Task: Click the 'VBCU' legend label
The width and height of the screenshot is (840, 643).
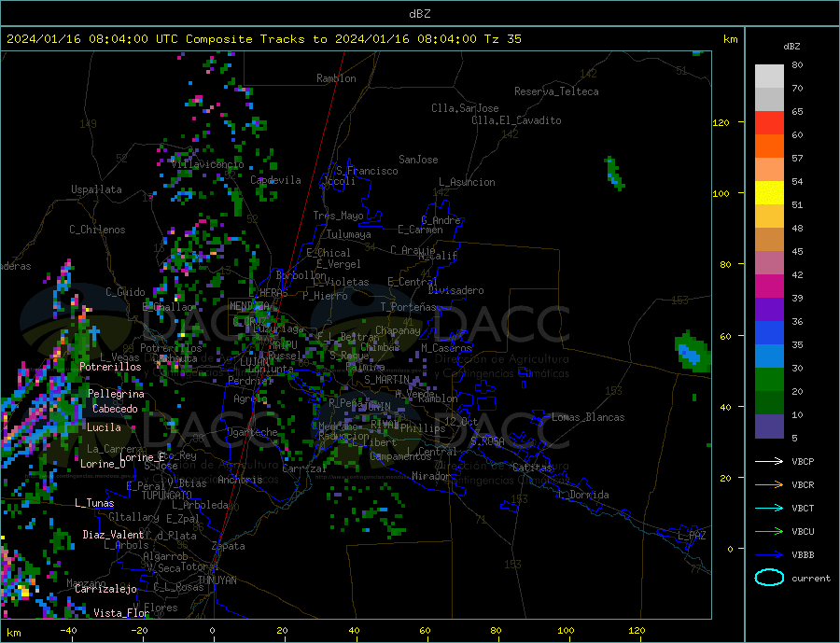Action: point(803,532)
